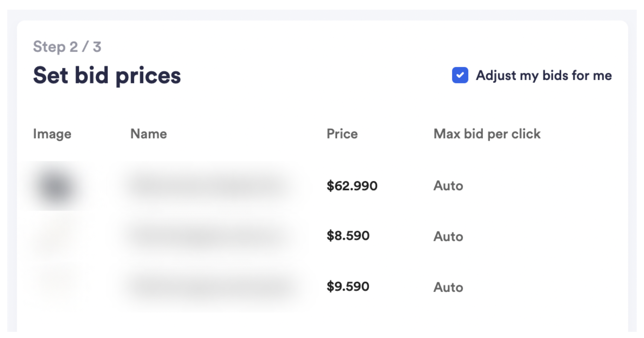
Task: Click the $9.590 price value
Action: 348,286
